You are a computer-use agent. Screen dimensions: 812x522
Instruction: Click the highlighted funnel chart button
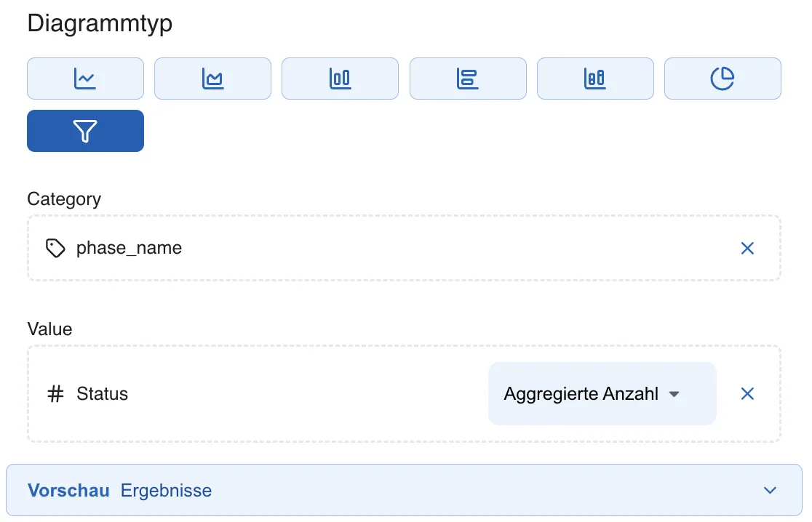coord(85,131)
